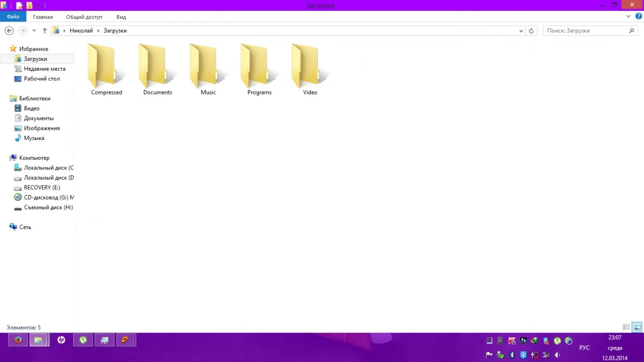The width and height of the screenshot is (644, 362).
Task: Open the volume speaker tray icon
Action: click(x=558, y=355)
